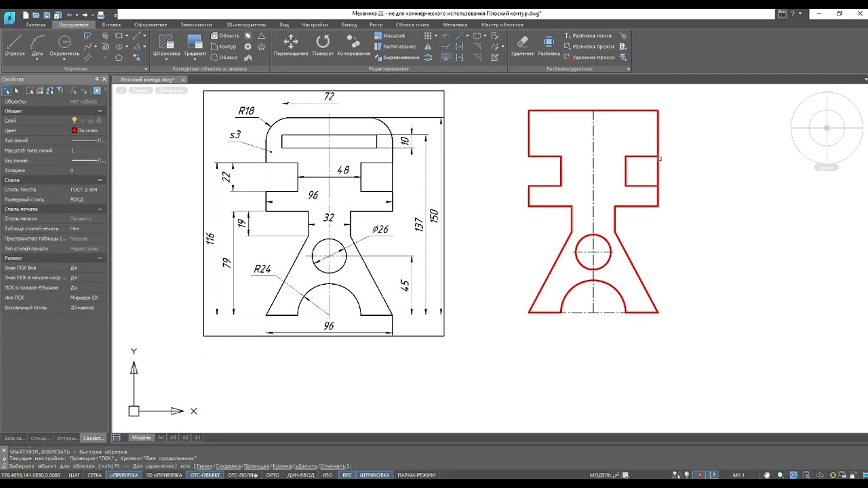The width and height of the screenshot is (868, 488).
Task: Toggle 3D оПРИВЯЗКА snap mode
Action: point(165,475)
